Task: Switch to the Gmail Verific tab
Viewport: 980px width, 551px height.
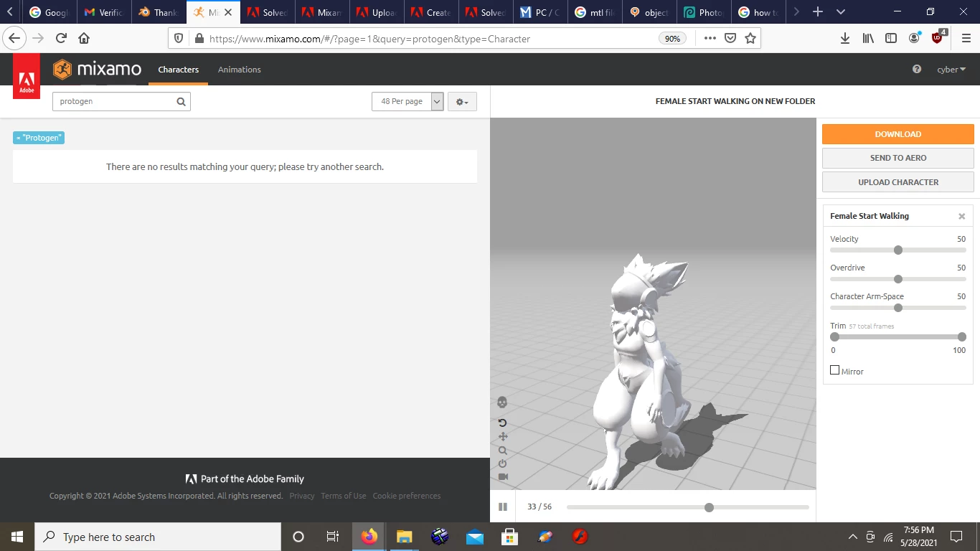Action: click(x=104, y=12)
